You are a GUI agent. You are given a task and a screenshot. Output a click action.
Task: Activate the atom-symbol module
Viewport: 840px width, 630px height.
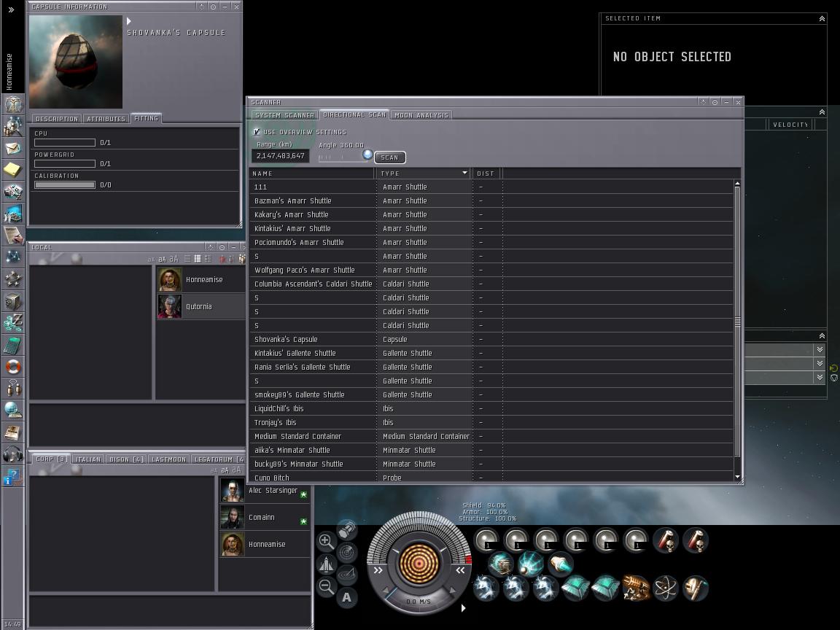point(666,587)
